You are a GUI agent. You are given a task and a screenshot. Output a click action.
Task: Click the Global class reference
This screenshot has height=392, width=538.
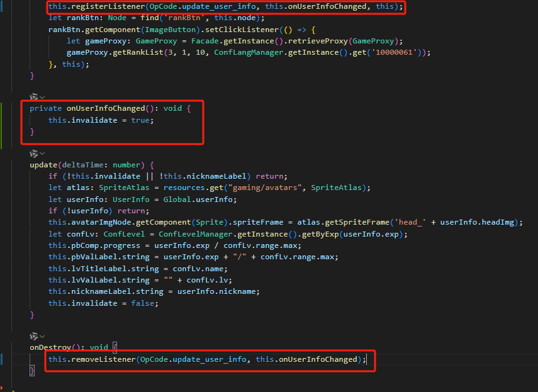pyautogui.click(x=177, y=199)
